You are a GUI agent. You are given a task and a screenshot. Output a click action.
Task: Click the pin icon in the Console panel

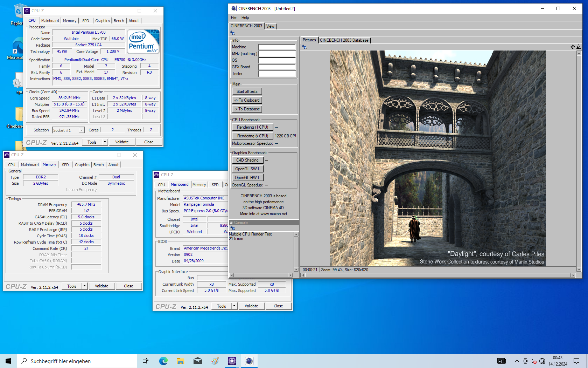(233, 228)
